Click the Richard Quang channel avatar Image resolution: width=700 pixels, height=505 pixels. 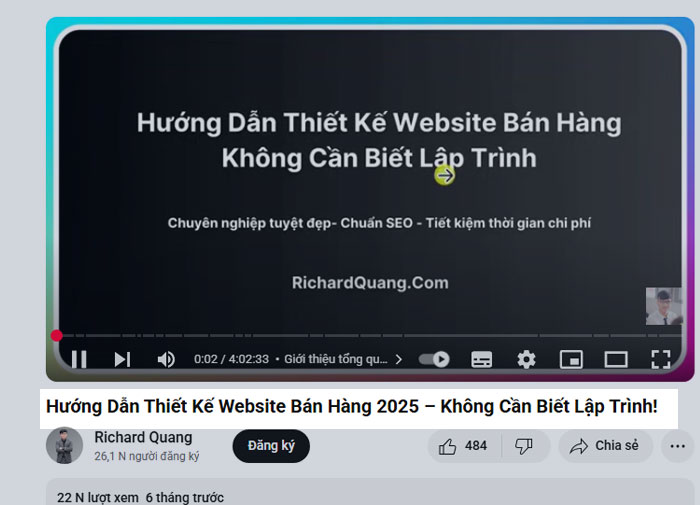click(64, 446)
